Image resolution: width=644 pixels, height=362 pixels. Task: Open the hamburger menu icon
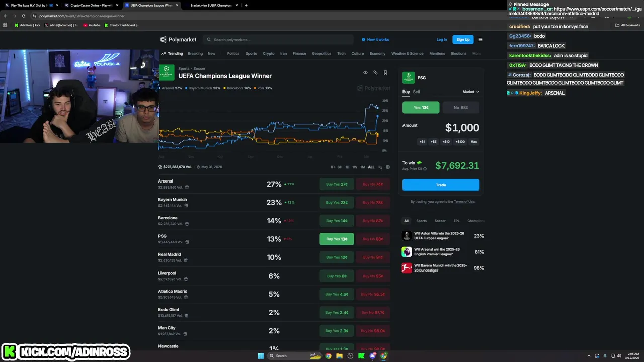[480, 39]
